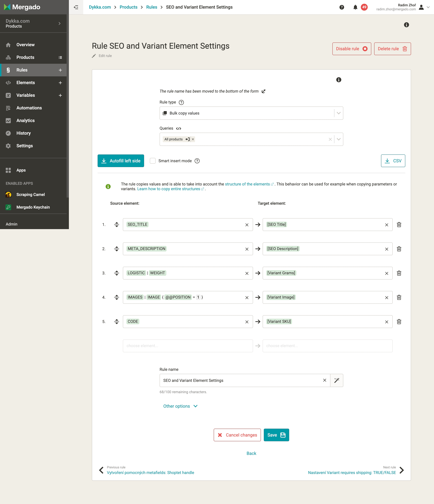434x504 pixels.
Task: Enable Smart insert mode checkbox
Action: pos(153,161)
